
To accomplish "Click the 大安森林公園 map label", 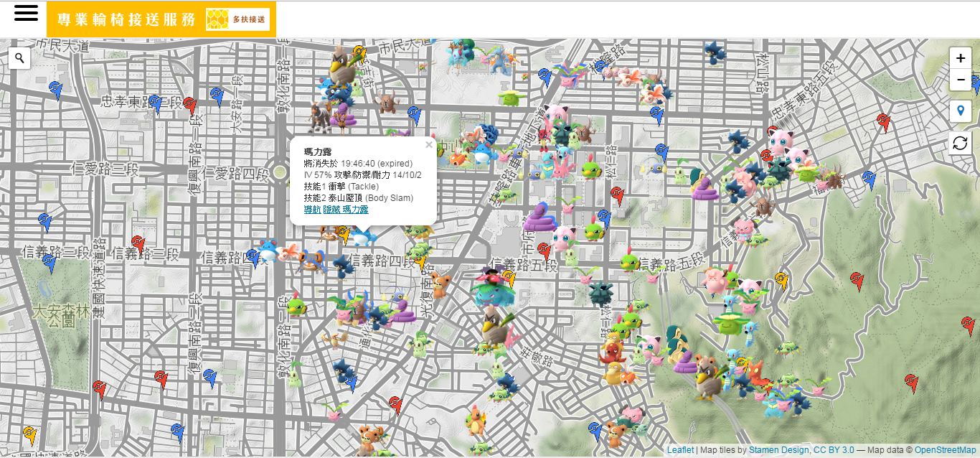I will click(60, 316).
